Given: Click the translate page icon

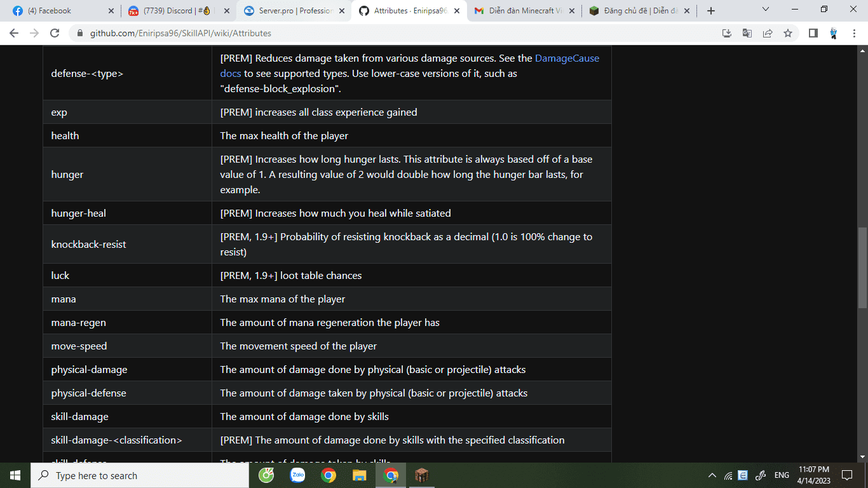Looking at the screenshot, I should click(x=747, y=33).
